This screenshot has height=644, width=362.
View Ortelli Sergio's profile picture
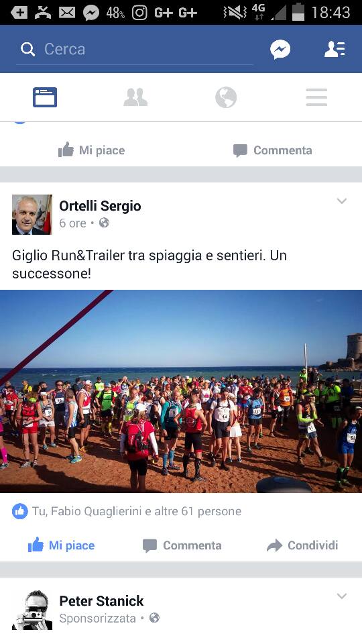[x=32, y=215]
